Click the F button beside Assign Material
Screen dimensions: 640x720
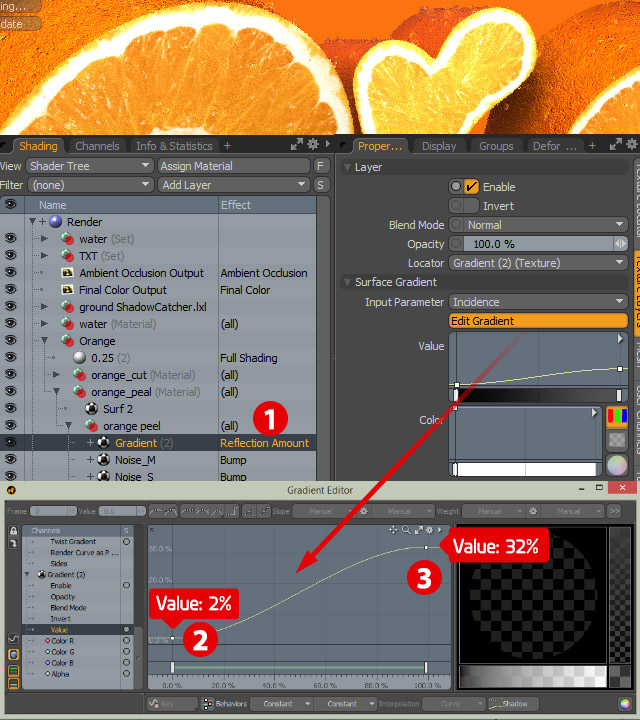(320, 166)
